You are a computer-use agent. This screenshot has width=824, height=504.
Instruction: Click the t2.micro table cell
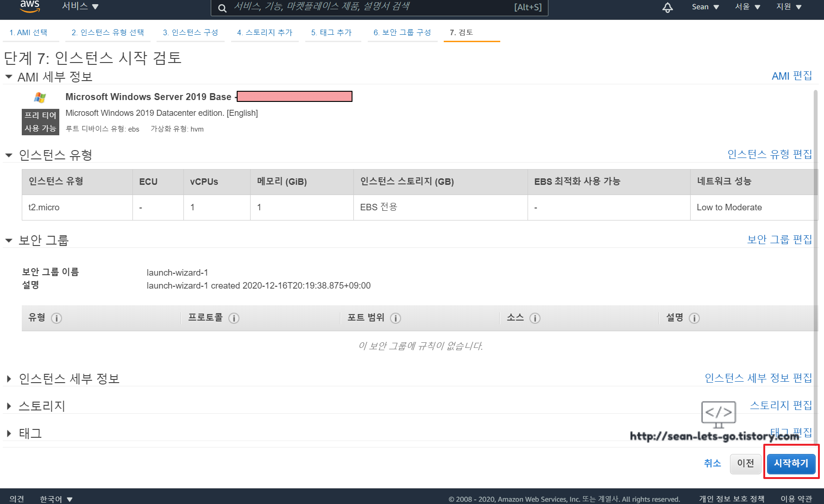point(77,208)
